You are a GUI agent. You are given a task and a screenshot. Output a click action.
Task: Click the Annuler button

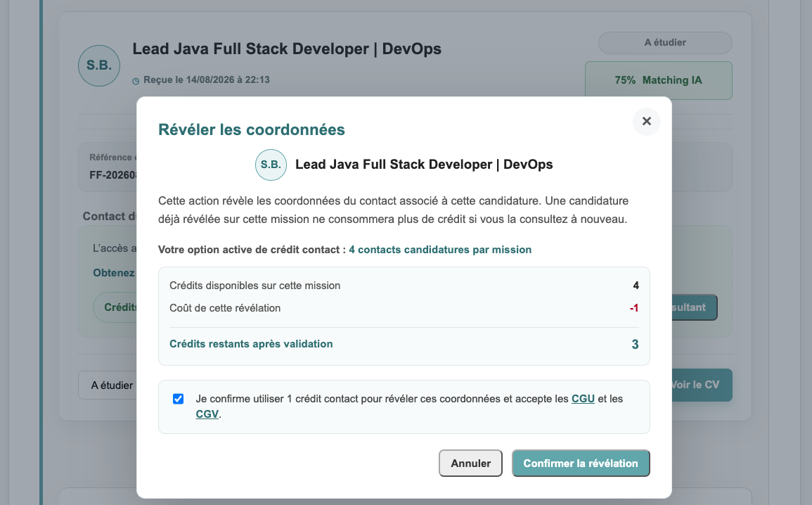pyautogui.click(x=471, y=463)
